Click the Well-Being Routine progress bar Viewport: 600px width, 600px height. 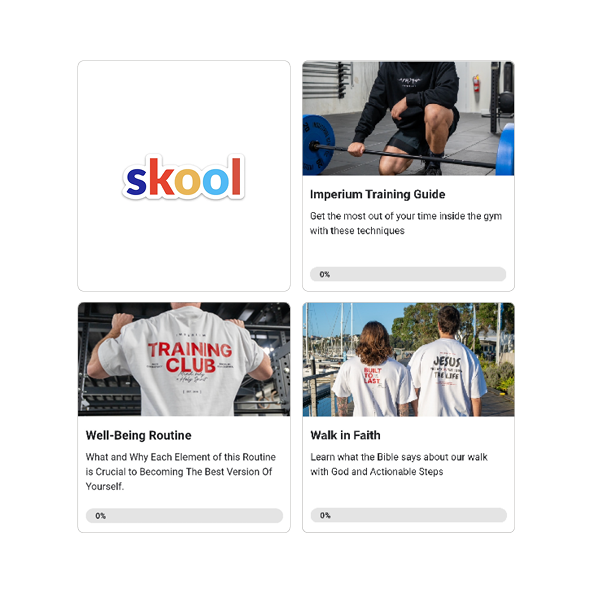184,515
